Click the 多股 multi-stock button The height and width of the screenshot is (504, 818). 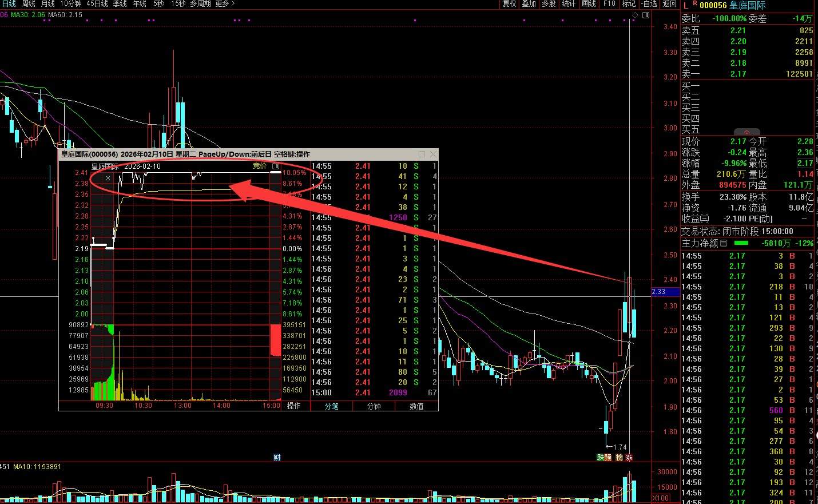(x=549, y=3)
